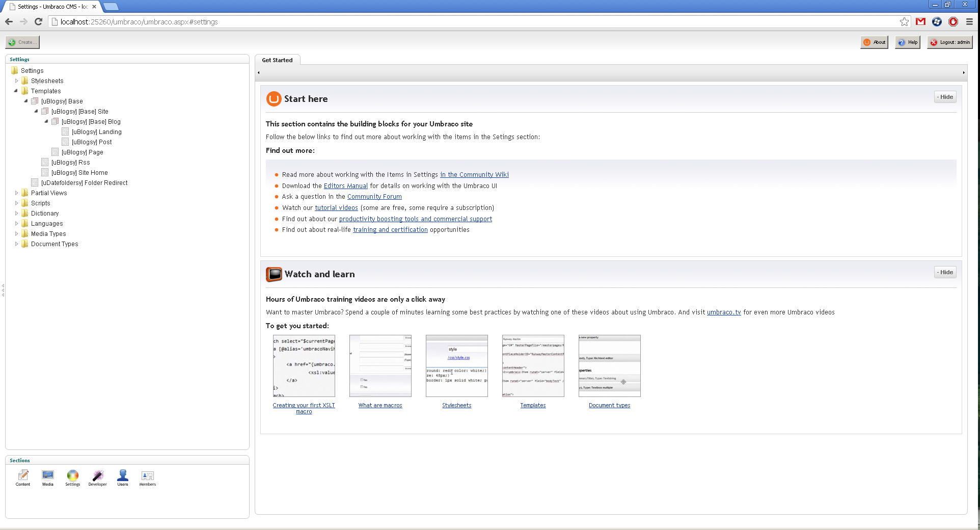Click the Stylesheets folder icon
Image resolution: width=980 pixels, height=530 pixels.
[25, 81]
